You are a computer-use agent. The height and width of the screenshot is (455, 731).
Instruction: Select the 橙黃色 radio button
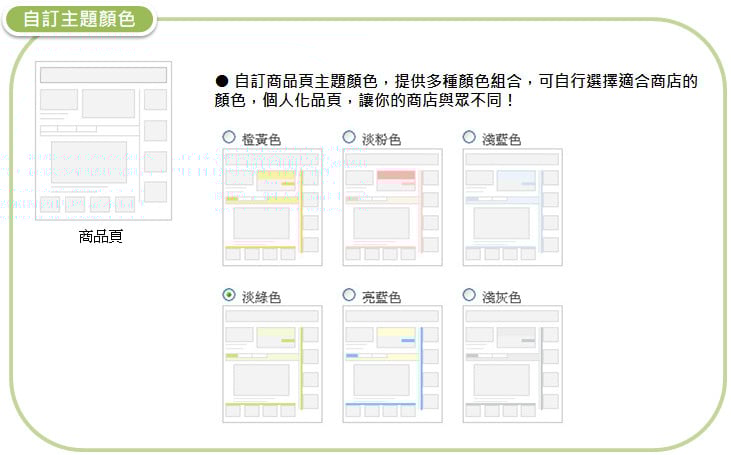(x=229, y=137)
